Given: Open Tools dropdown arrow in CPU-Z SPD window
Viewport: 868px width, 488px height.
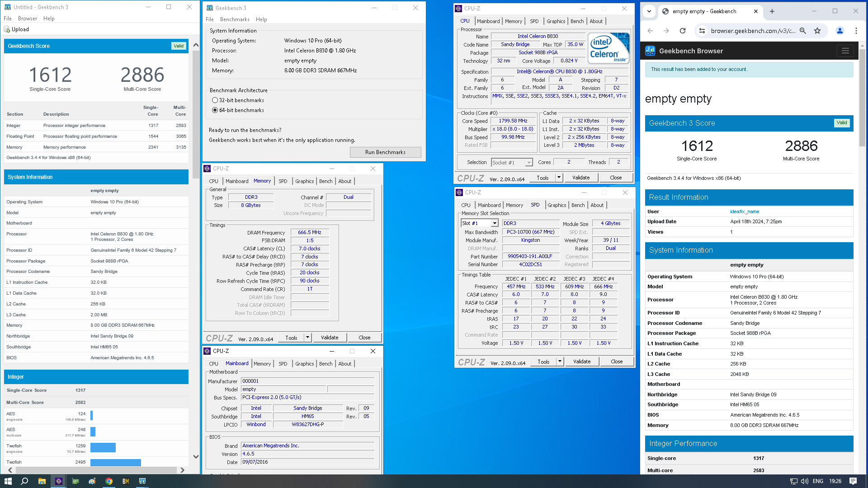Looking at the screenshot, I should 560,361.
